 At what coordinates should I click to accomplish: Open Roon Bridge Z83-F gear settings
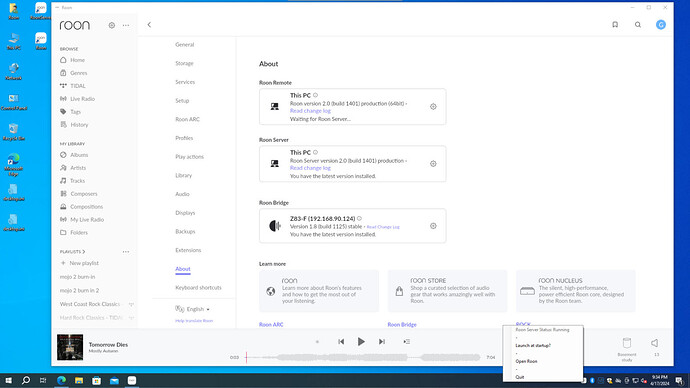pos(433,226)
